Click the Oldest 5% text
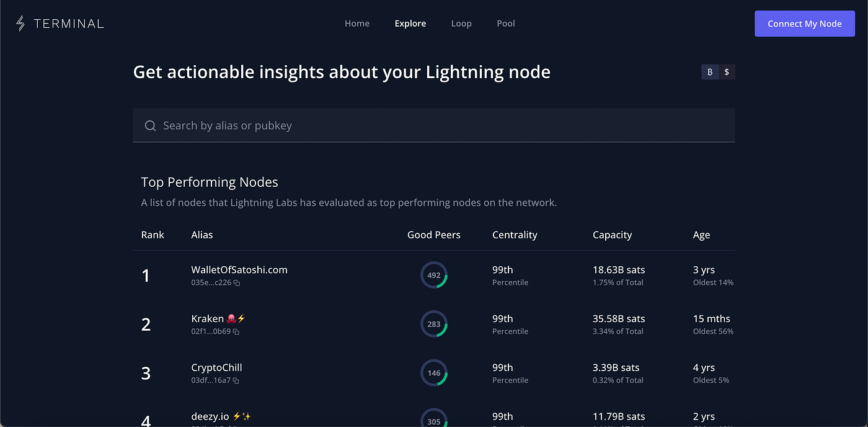Image resolution: width=868 pixels, height=427 pixels. click(x=711, y=380)
